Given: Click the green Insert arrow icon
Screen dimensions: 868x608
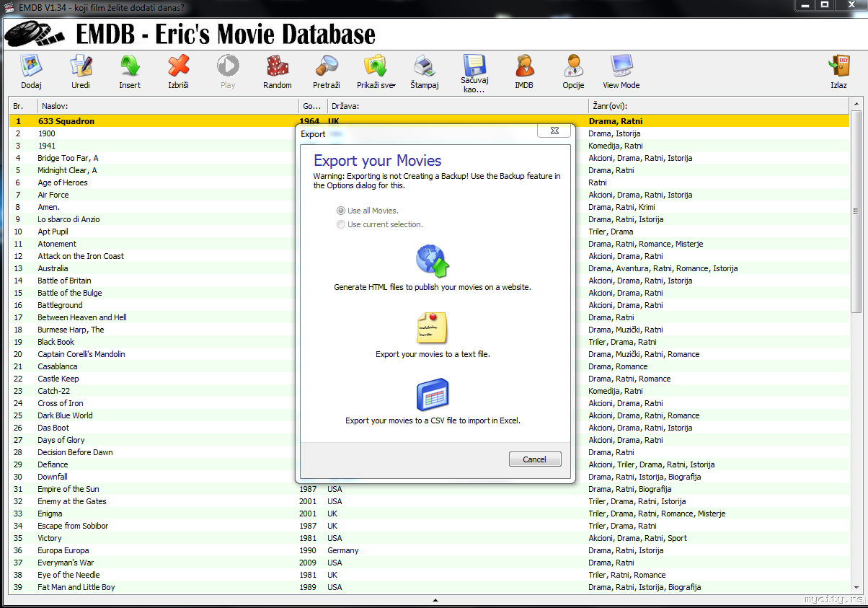Looking at the screenshot, I should 130,67.
